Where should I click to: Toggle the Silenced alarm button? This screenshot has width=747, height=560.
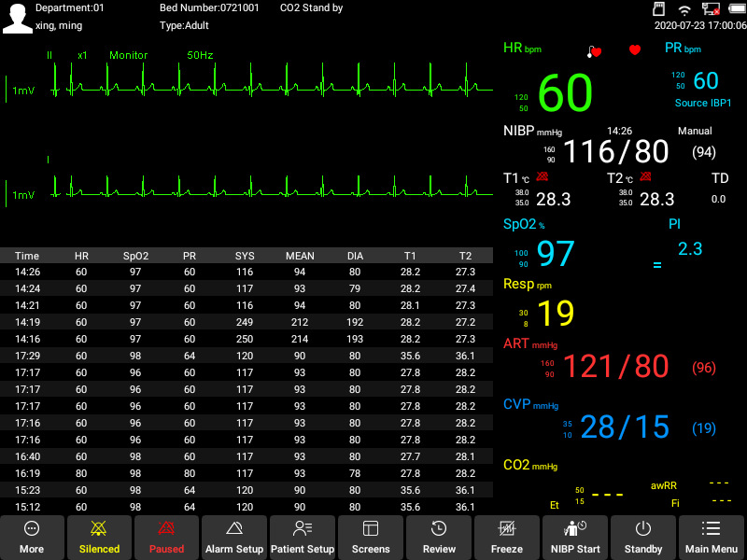point(99,538)
